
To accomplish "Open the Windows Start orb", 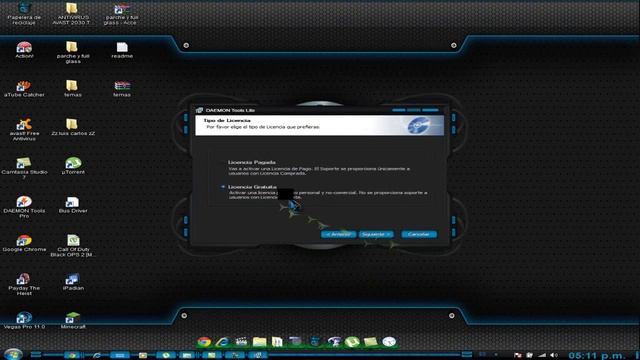I will (x=13, y=354).
